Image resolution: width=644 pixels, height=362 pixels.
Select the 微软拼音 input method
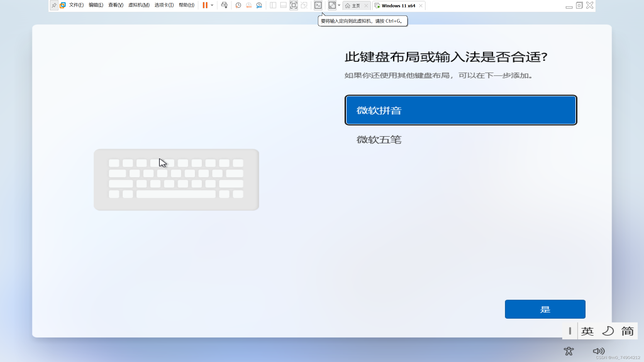click(x=461, y=110)
